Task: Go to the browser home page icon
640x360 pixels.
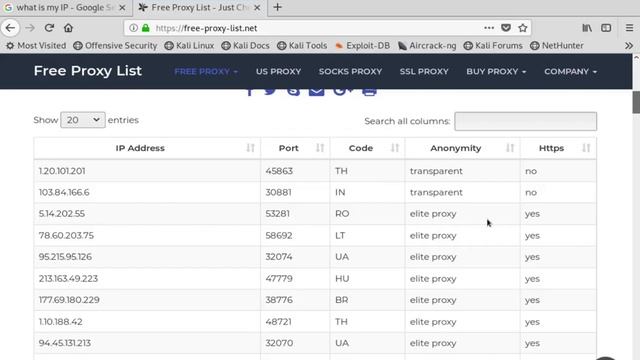Action: (68, 28)
